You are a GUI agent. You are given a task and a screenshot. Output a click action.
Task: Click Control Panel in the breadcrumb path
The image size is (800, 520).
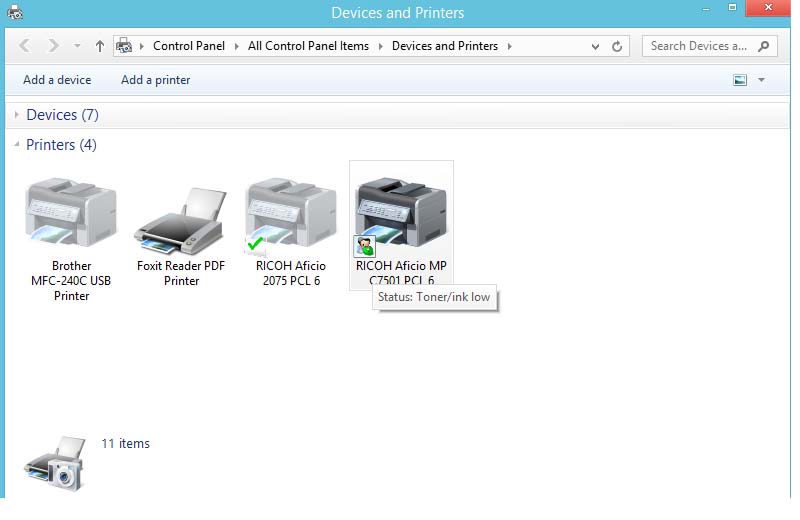189,46
